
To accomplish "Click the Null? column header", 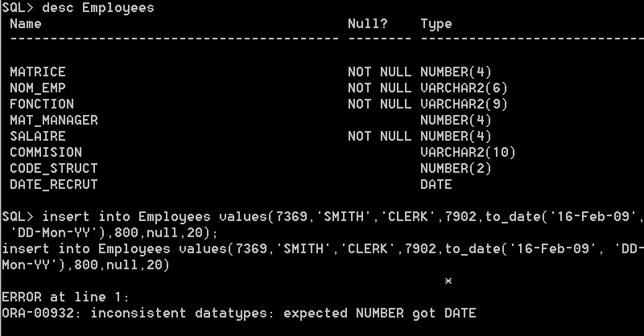I will pos(368,24).
